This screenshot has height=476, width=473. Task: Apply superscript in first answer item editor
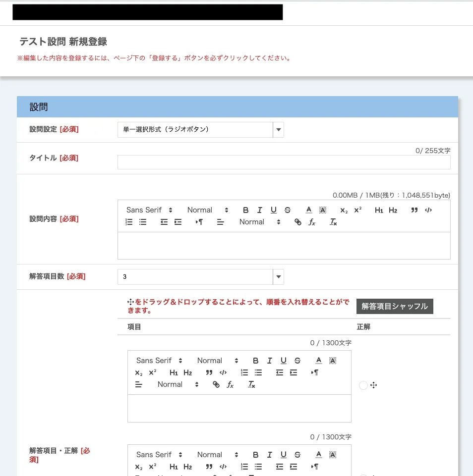(153, 372)
